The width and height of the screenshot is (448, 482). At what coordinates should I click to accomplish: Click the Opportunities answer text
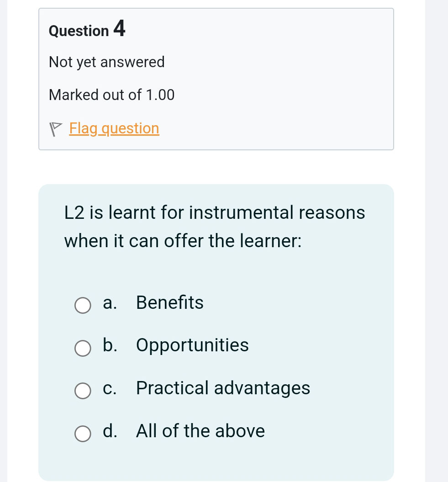192,345
